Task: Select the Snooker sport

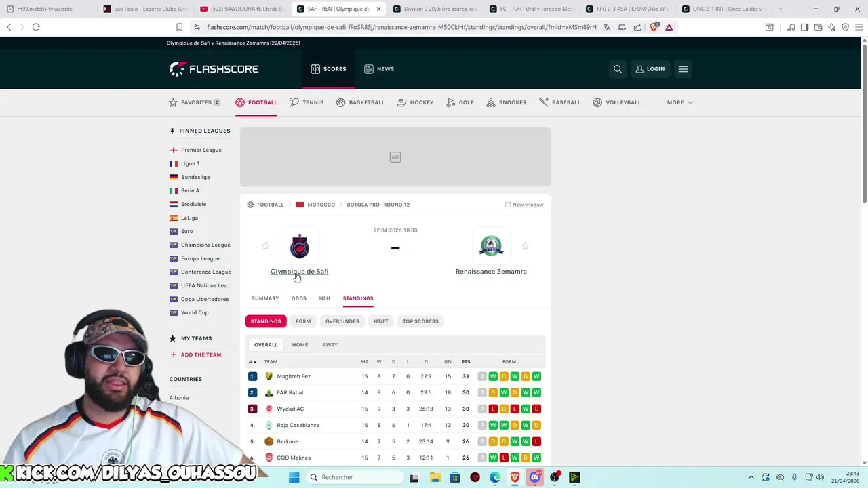Action: (x=507, y=102)
